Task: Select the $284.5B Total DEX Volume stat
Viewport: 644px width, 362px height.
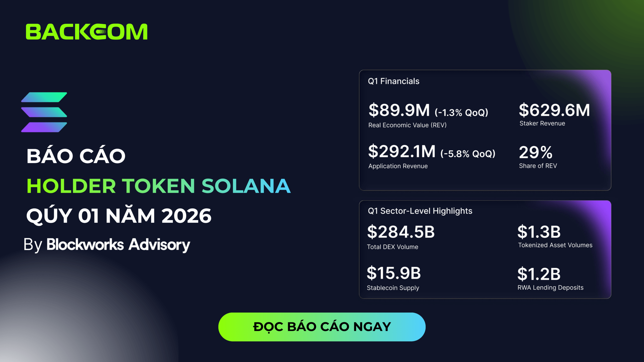Action: [401, 232]
